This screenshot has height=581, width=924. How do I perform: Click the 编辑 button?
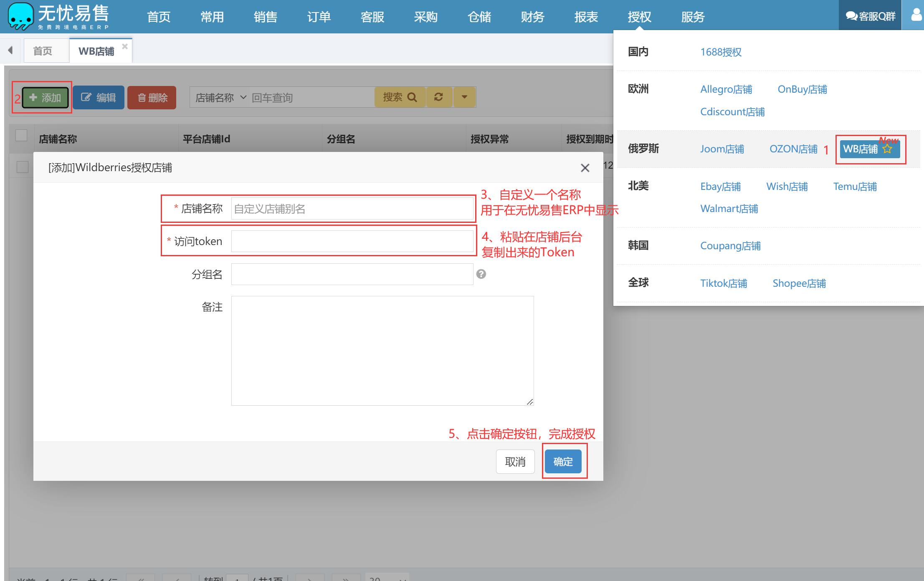99,98
